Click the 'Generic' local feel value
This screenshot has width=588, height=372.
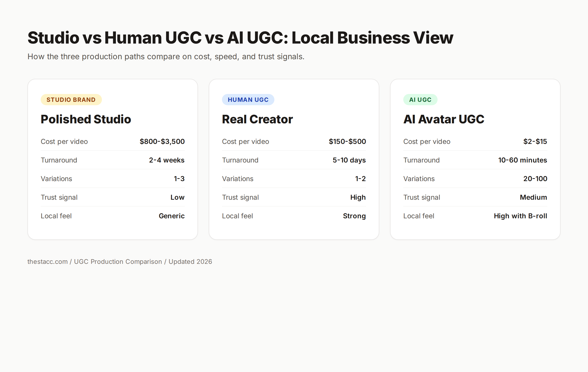point(171,216)
